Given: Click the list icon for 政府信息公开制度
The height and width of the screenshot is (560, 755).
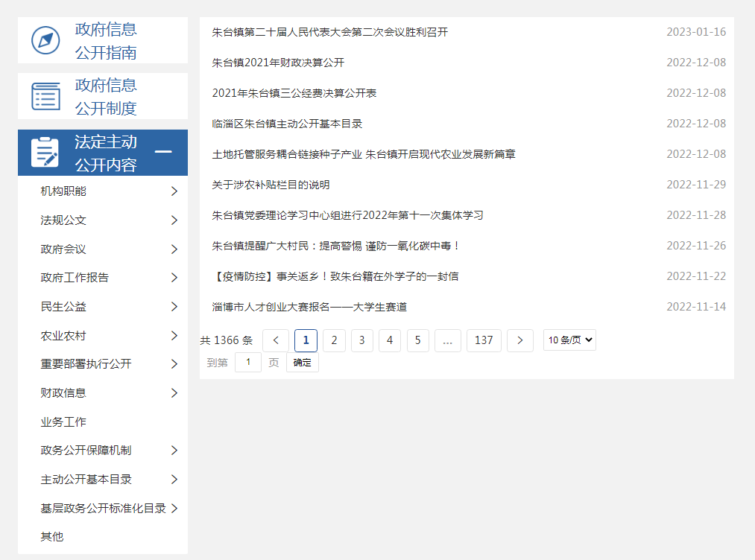Looking at the screenshot, I should click(x=45, y=97).
